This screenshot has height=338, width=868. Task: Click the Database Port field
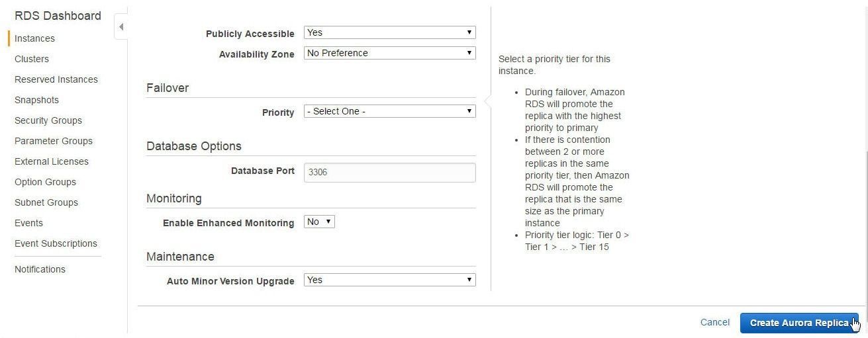[389, 172]
